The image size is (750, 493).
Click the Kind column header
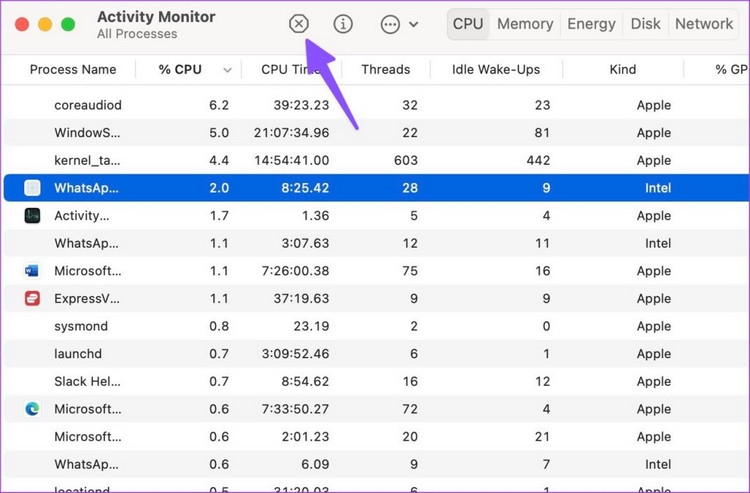623,70
